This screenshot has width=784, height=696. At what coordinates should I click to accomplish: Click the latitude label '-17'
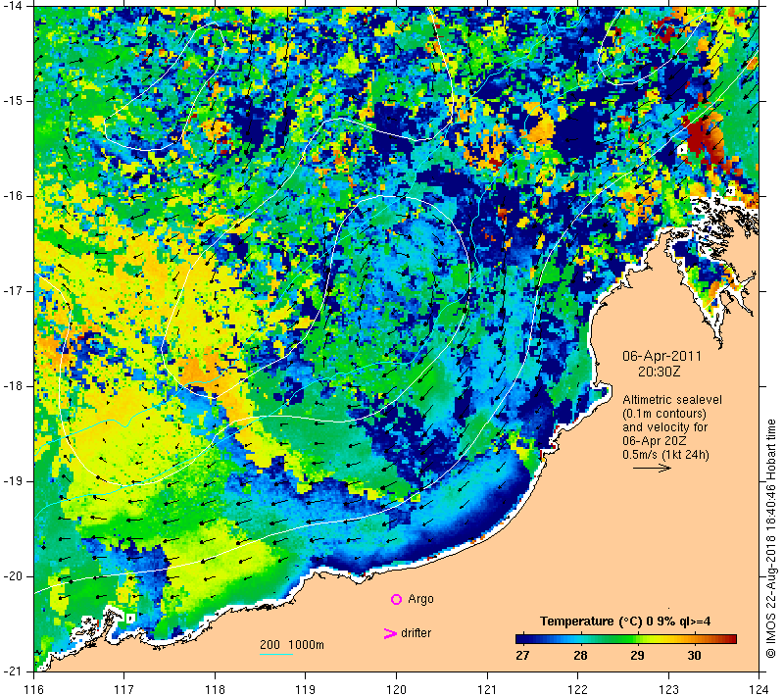click(11, 291)
